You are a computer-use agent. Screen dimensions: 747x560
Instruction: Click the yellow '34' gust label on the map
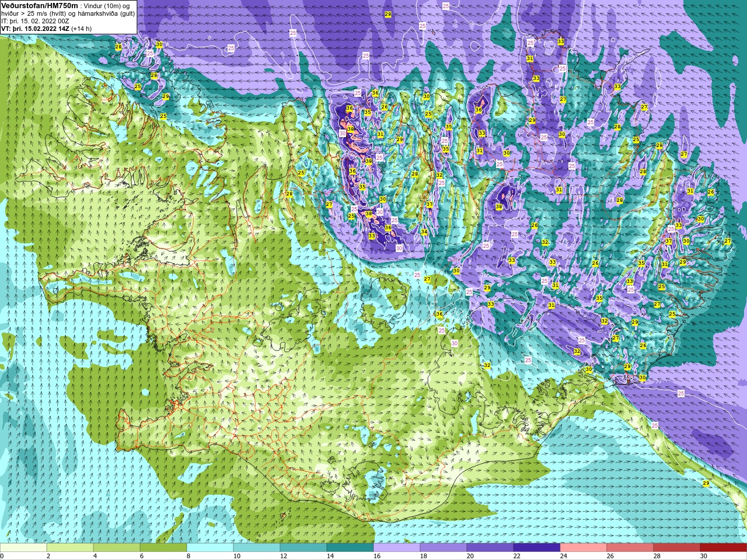pos(424,232)
